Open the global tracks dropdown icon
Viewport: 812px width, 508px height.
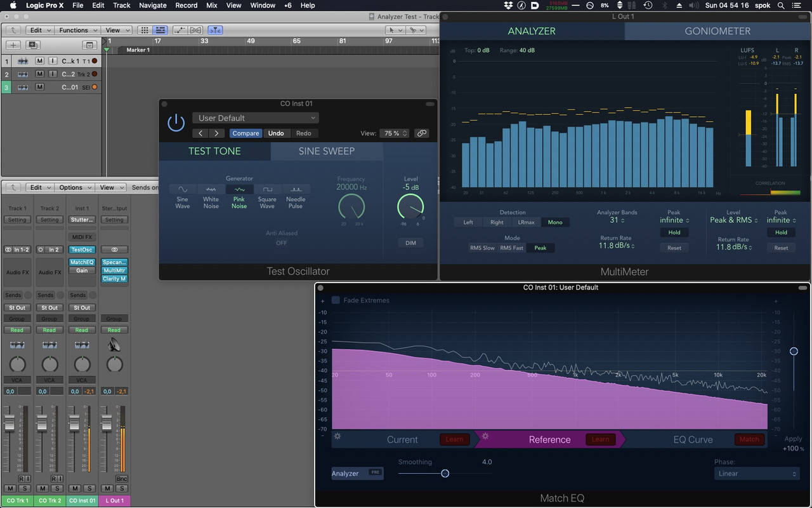click(89, 45)
